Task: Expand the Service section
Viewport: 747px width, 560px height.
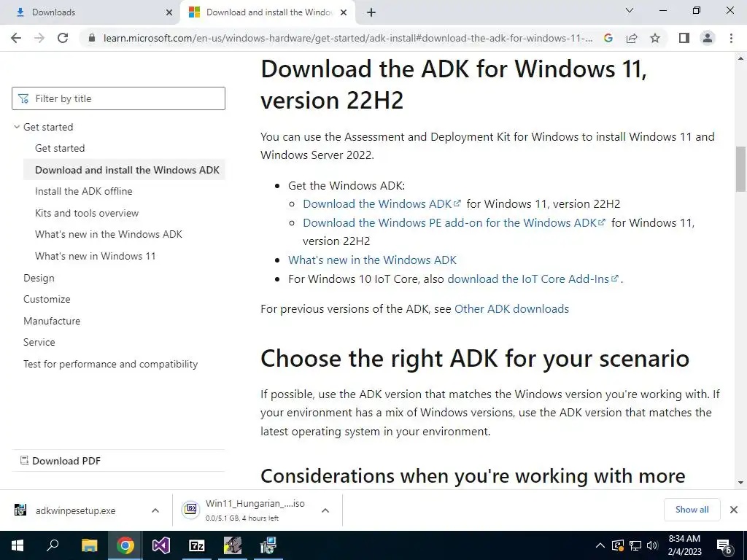Action: click(39, 343)
